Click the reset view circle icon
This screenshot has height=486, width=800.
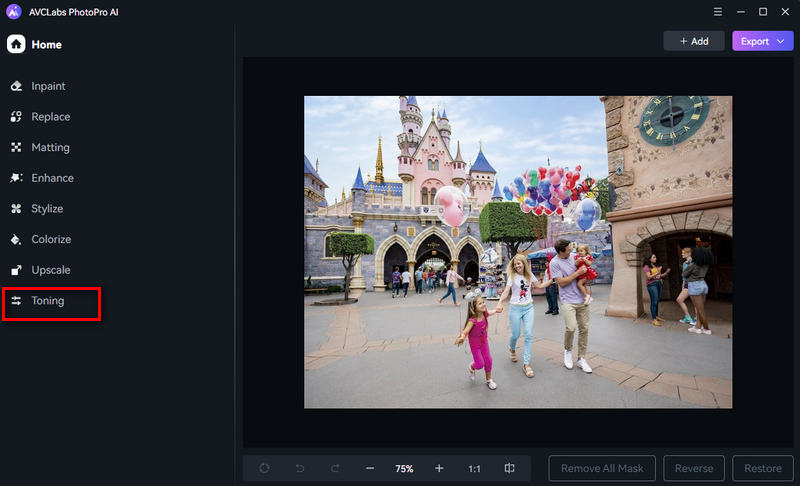point(264,468)
